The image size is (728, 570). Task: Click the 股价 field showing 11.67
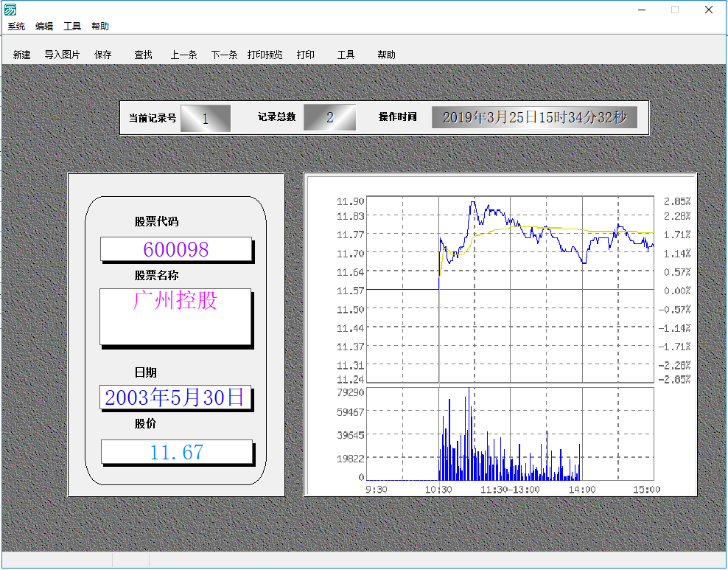click(176, 451)
